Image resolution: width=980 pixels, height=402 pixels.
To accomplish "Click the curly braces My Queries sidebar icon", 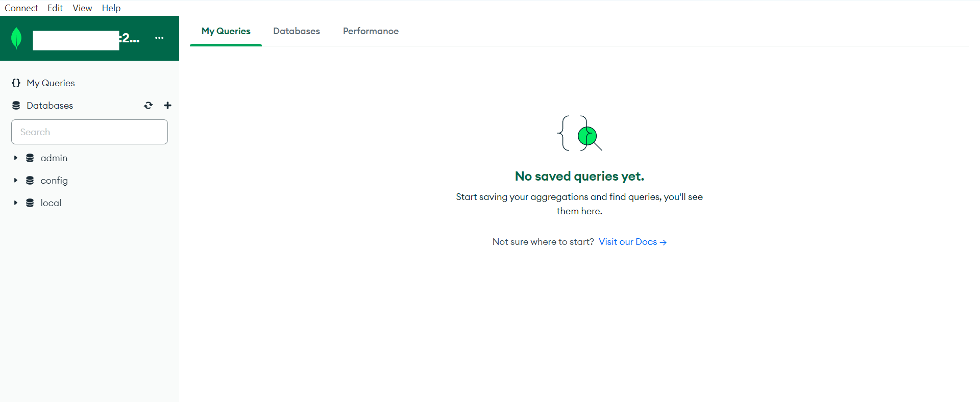I will point(16,83).
